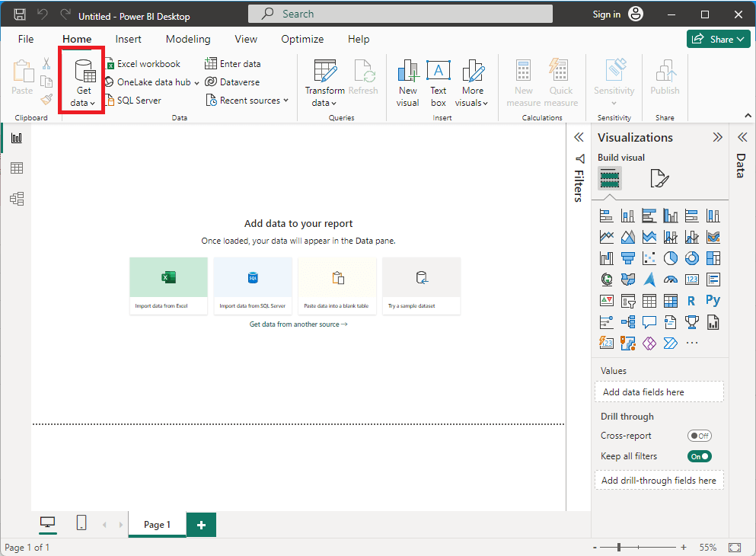Choose Card 123 visual
756x556 pixels.
pos(691,280)
